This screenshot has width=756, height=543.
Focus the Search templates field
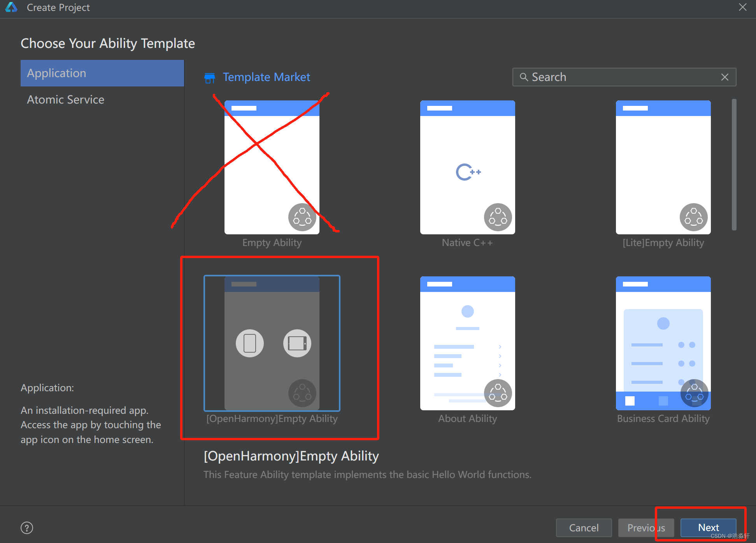click(x=624, y=77)
